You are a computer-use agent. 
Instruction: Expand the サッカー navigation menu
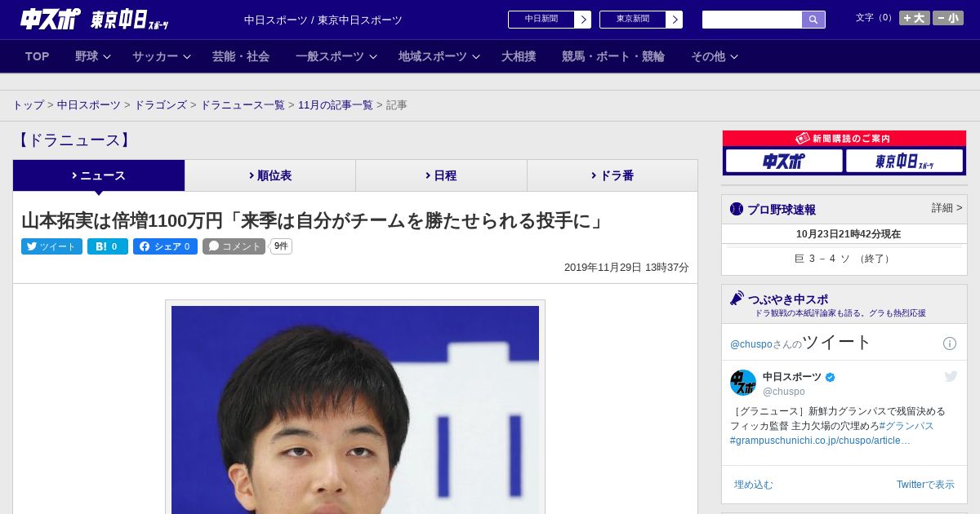click(162, 56)
